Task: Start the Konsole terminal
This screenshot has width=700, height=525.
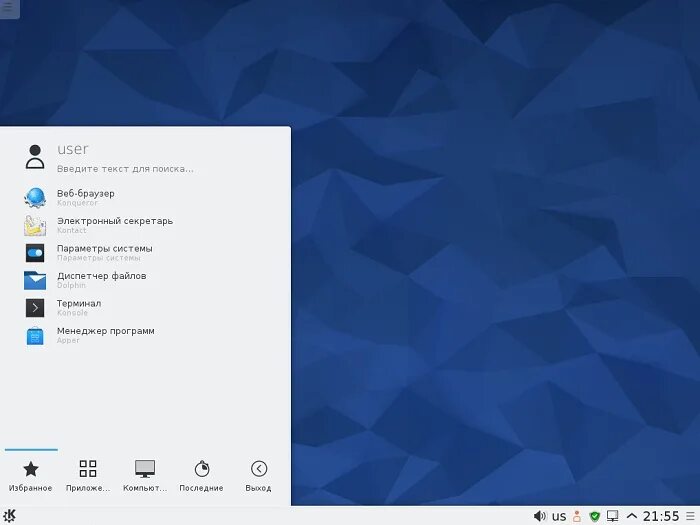Action: (147, 308)
